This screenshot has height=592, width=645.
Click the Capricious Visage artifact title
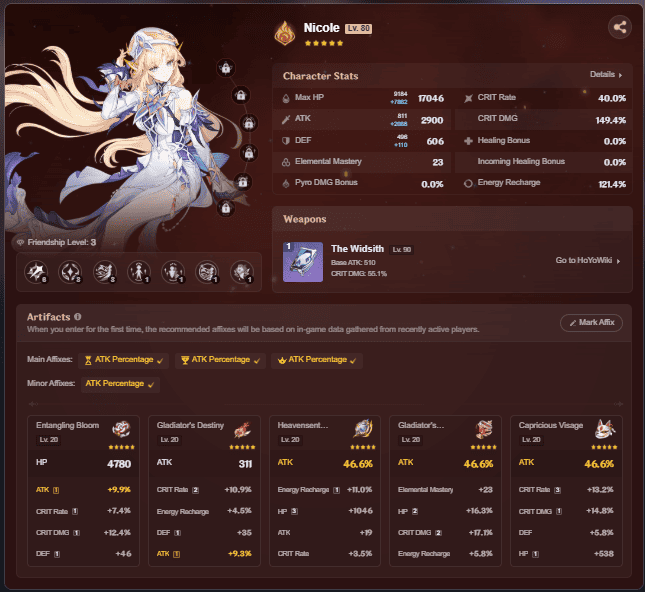tap(551, 425)
